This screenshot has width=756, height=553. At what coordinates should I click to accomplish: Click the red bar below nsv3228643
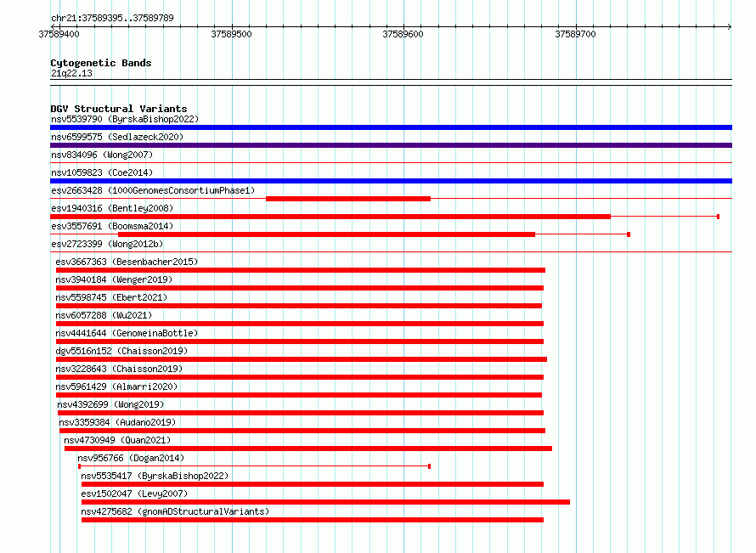coord(300,377)
